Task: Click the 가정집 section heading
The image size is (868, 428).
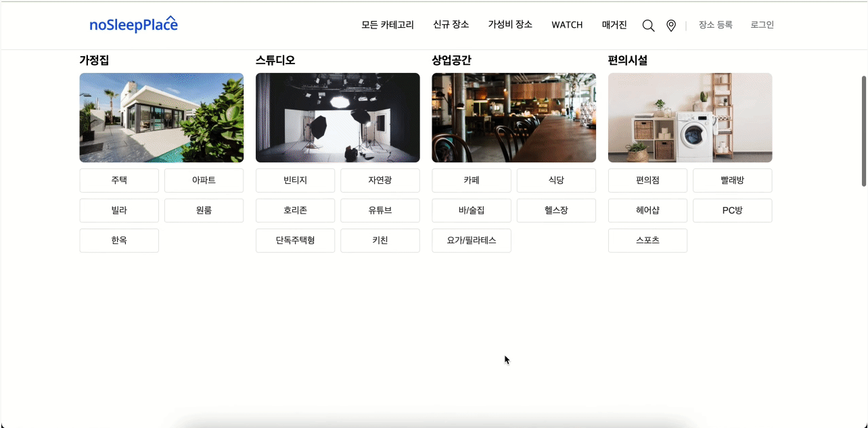Action: pos(94,60)
